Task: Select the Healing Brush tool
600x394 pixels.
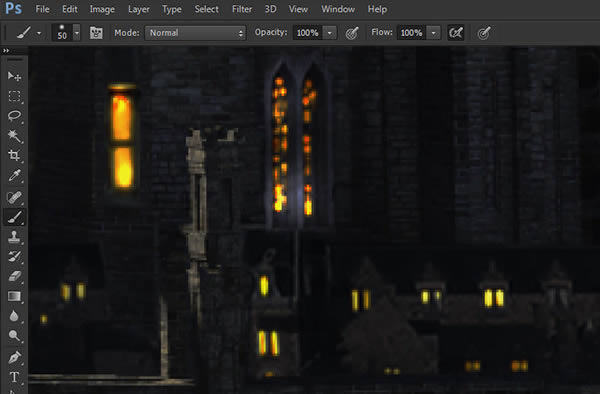Action: pyautogui.click(x=14, y=197)
